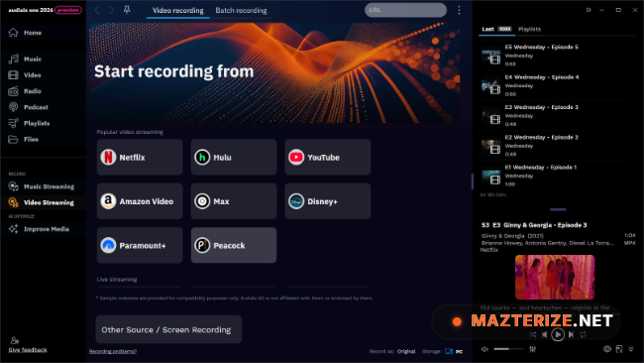Click the Episode 5 video thumbnail icon
Screen dimensions: 644x363
pos(491,58)
